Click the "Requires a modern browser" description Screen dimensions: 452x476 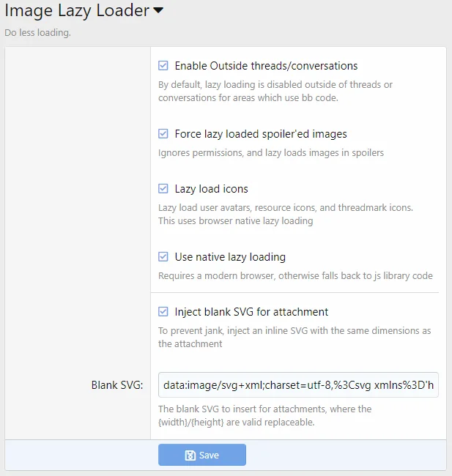pyautogui.click(x=295, y=276)
